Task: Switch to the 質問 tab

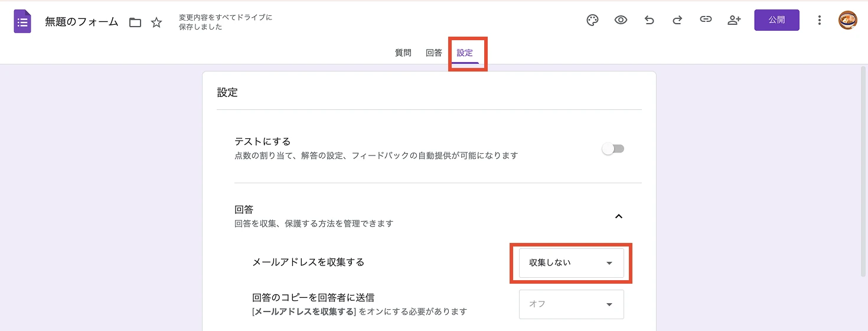Action: (x=403, y=53)
